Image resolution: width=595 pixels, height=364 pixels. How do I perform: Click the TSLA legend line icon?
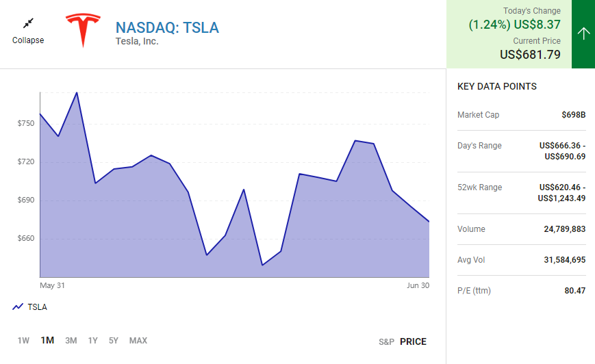point(18,307)
